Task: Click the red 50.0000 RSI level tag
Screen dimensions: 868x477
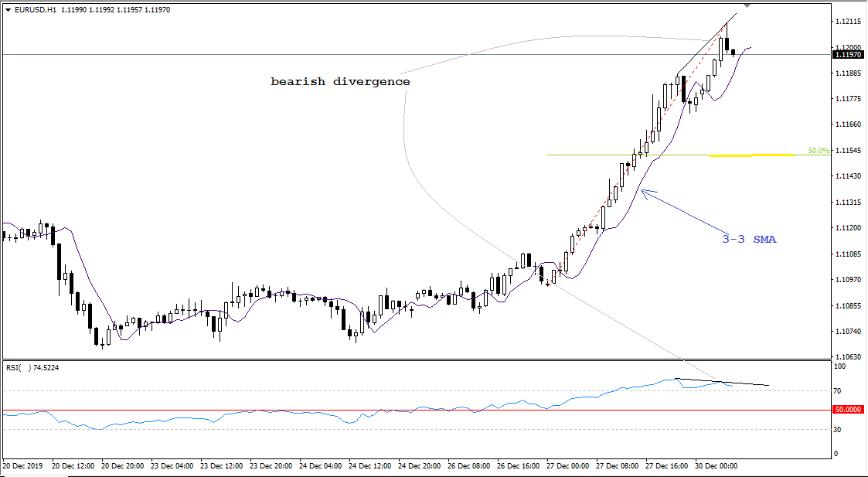Action: (x=848, y=410)
